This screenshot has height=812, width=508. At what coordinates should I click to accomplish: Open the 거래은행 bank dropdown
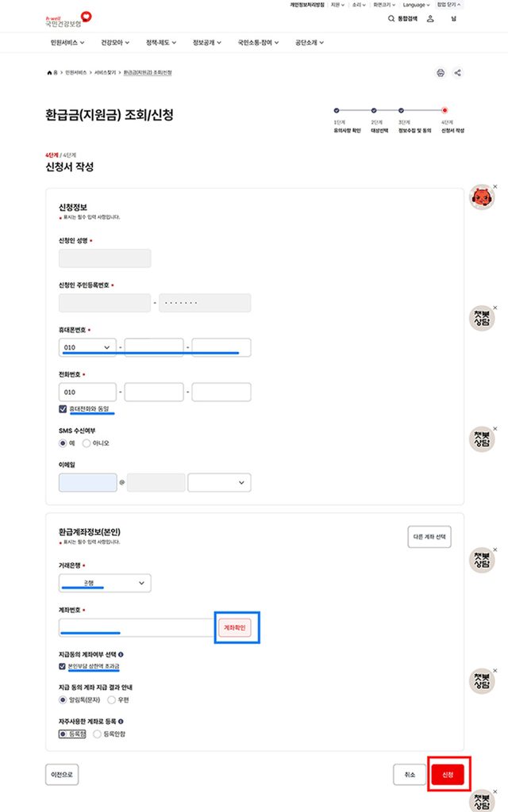tap(105, 583)
